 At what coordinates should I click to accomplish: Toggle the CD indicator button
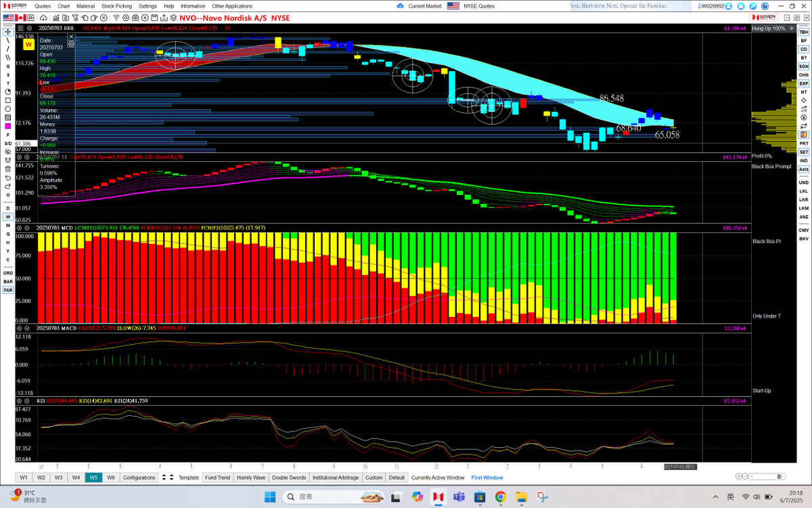[x=803, y=49]
